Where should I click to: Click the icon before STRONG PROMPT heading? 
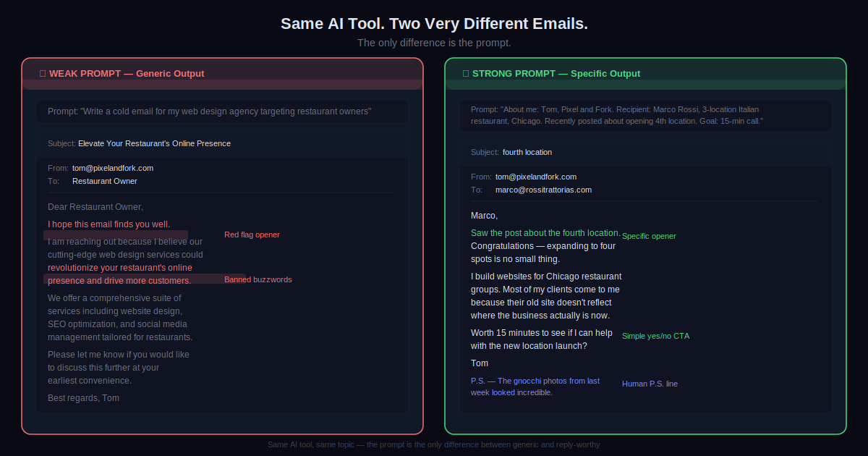pos(466,74)
